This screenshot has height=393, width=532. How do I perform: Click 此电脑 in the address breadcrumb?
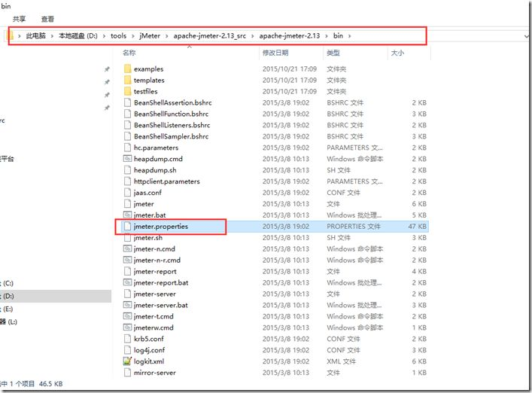[35, 35]
